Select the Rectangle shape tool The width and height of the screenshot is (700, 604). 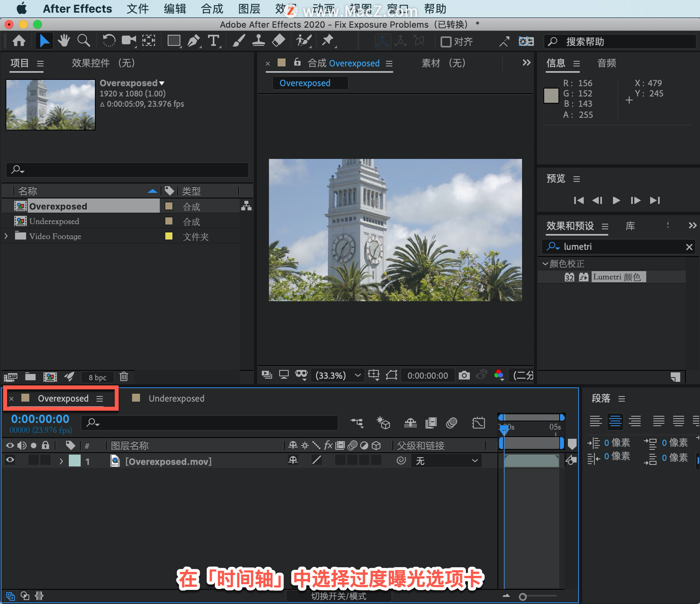tap(174, 41)
